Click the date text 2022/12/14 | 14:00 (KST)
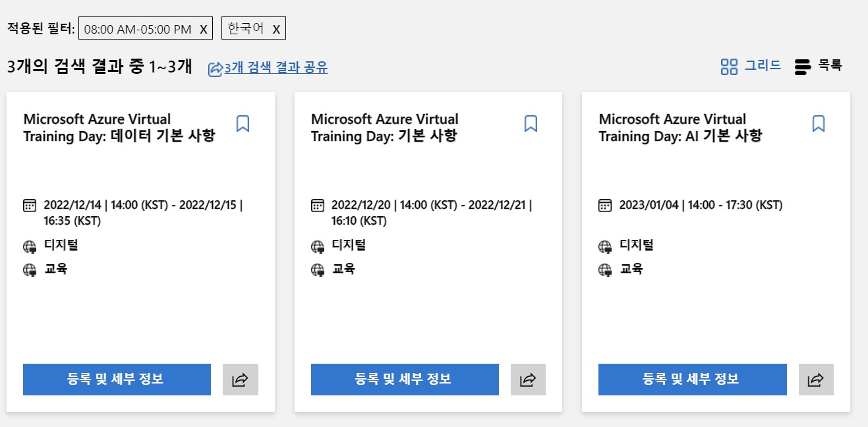 [106, 205]
